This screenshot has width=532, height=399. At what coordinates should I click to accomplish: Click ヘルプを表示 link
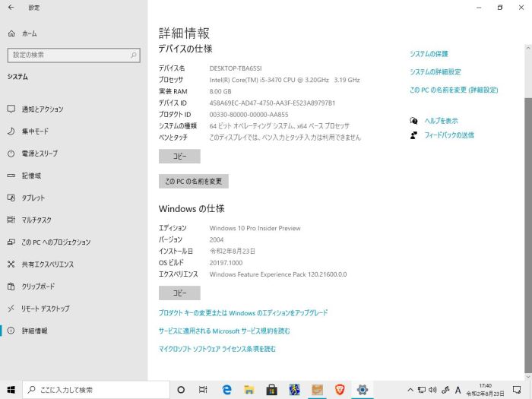[x=441, y=121]
